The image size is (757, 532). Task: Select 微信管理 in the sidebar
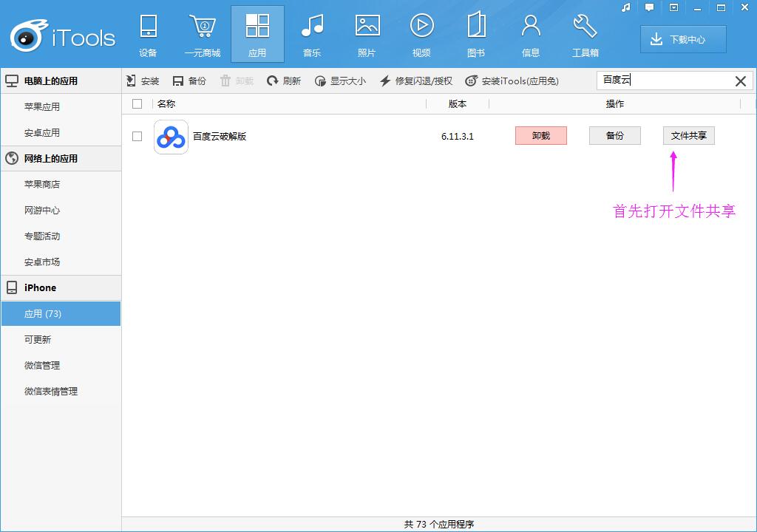(x=61, y=366)
